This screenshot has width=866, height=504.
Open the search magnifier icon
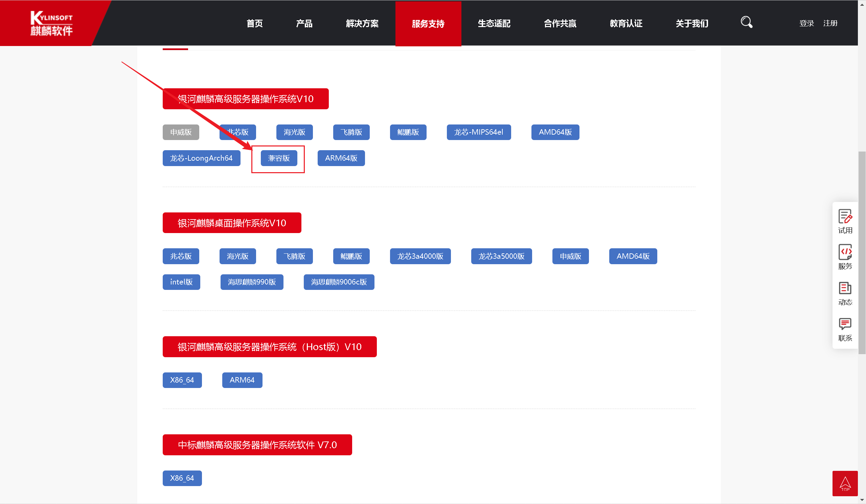746,22
